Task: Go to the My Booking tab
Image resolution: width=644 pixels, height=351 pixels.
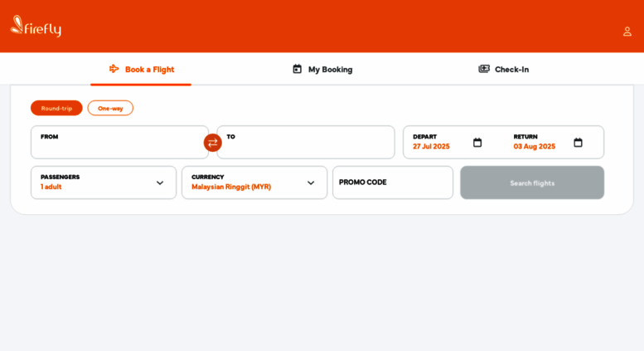Action: click(x=322, y=70)
